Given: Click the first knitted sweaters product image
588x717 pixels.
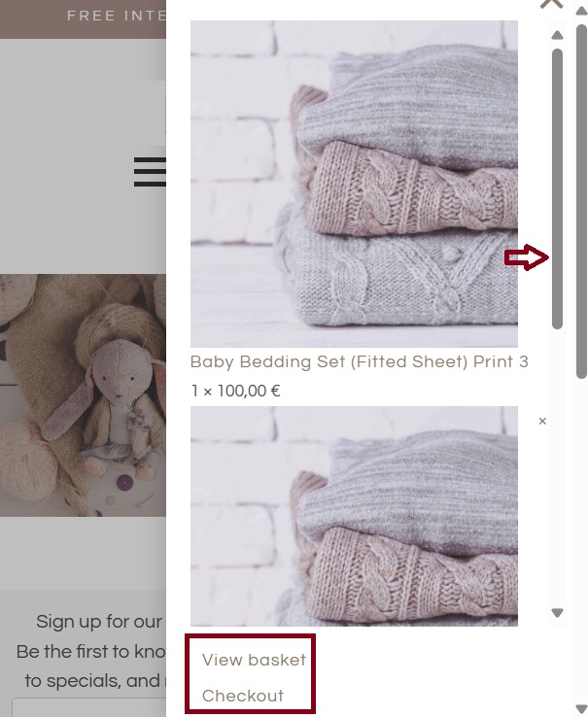Looking at the screenshot, I should coord(354,184).
